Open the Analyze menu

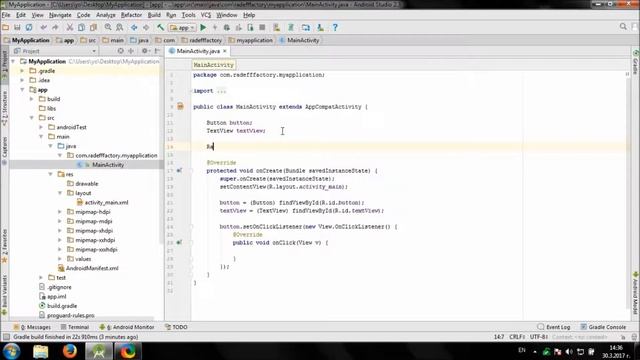106,15
